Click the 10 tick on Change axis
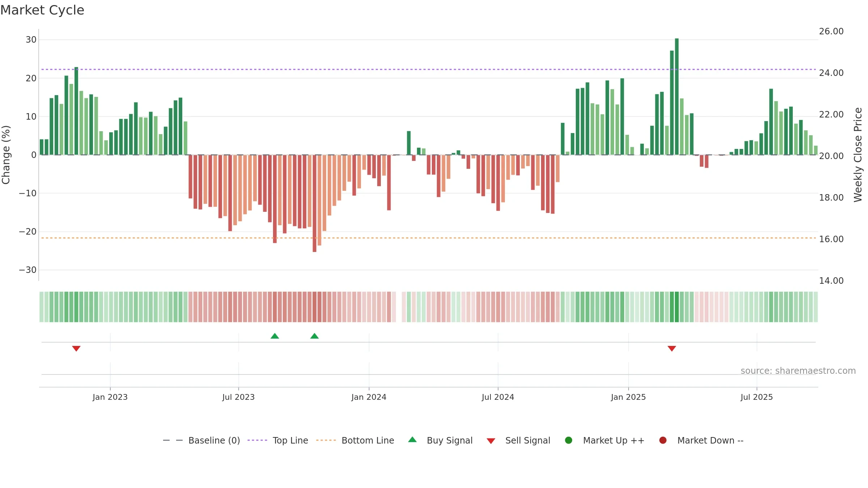The height and width of the screenshot is (488, 868). coord(31,117)
